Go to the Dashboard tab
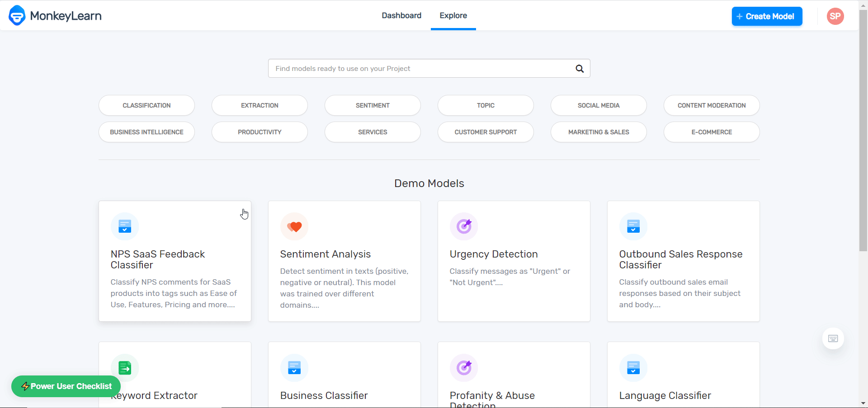 (401, 15)
